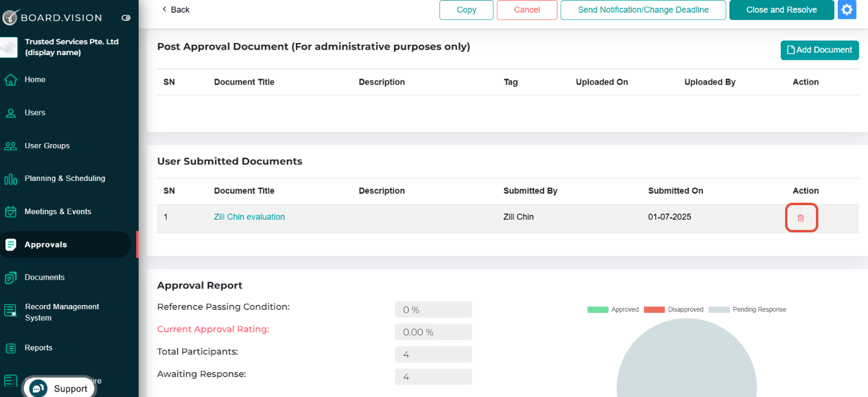Click the Copy button
This screenshot has width=868, height=397.
(466, 10)
